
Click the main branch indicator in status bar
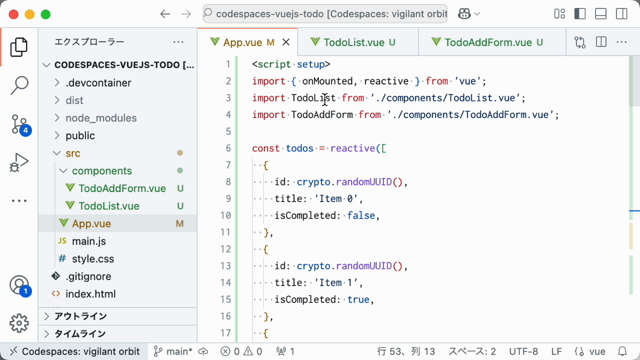[x=173, y=351]
